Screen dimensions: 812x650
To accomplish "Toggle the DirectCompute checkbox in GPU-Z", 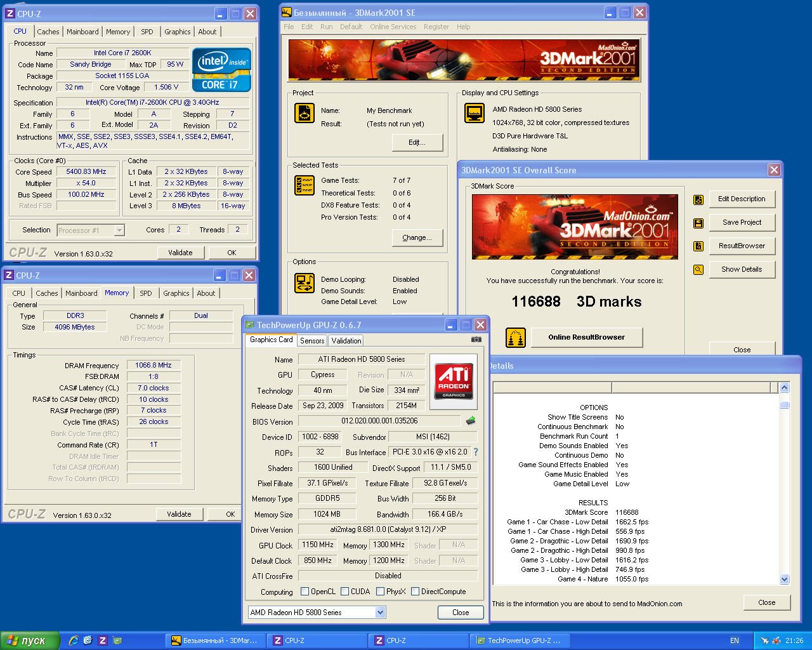I will (x=415, y=592).
